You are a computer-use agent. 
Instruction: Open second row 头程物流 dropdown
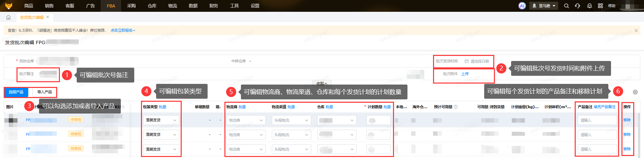pos(291,135)
